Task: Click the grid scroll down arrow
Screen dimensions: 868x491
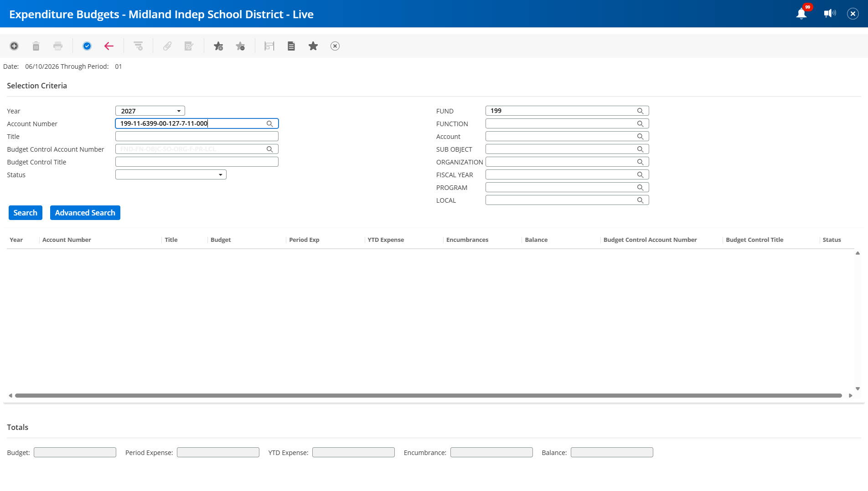Action: pos(858,389)
